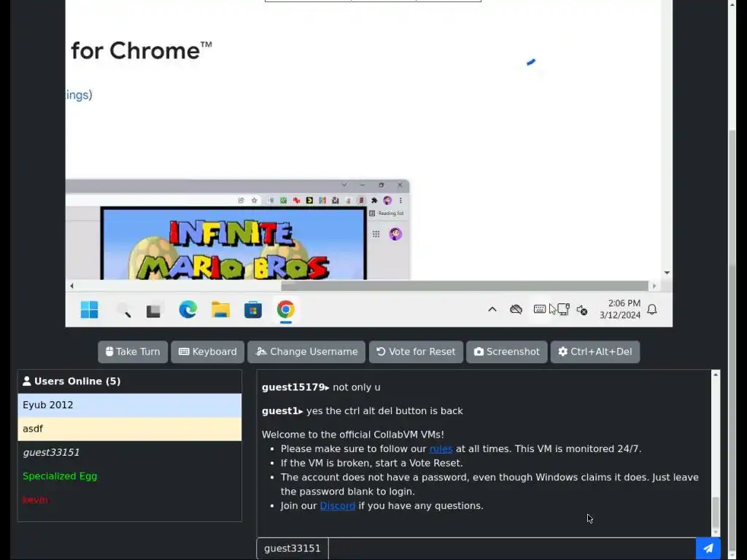
Task: Open the rules link in chat
Action: [441, 448]
